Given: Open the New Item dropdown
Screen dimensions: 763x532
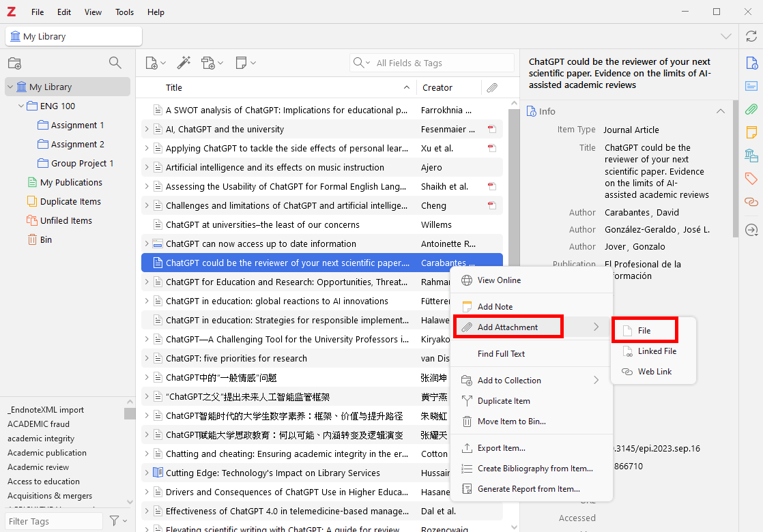Looking at the screenshot, I should point(156,63).
